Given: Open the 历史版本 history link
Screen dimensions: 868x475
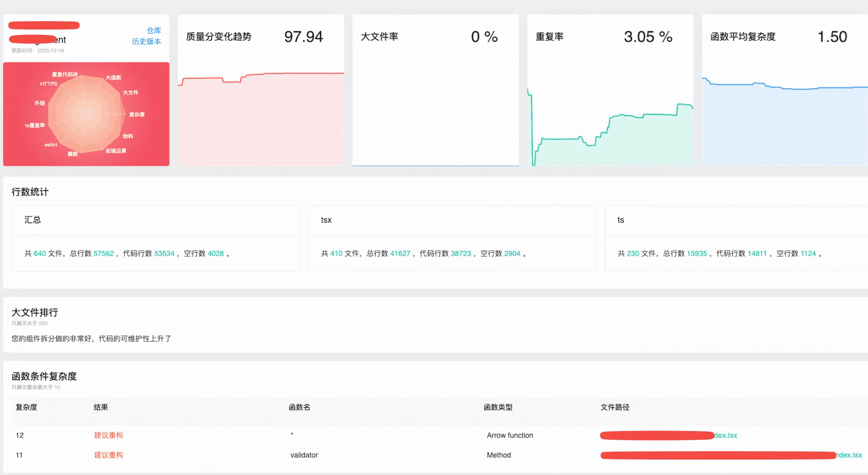Looking at the screenshot, I should [146, 41].
